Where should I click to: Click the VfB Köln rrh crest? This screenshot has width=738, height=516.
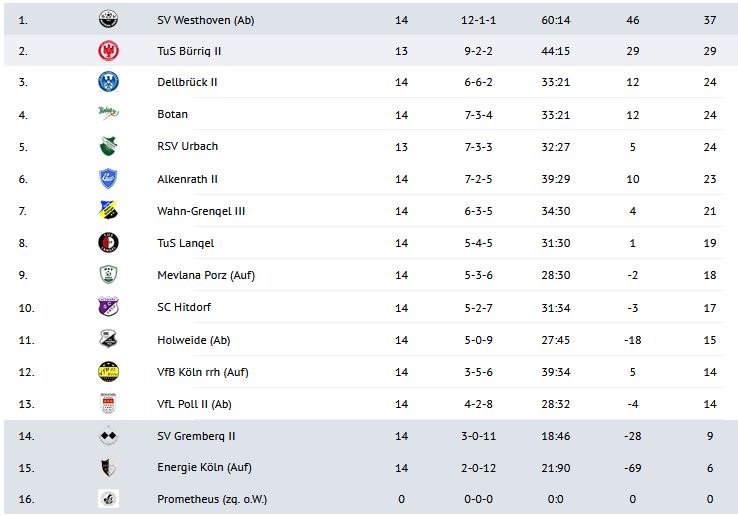click(108, 372)
